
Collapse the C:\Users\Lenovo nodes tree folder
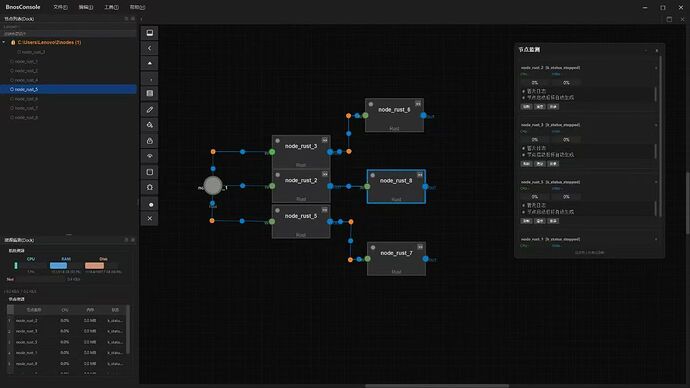point(4,43)
